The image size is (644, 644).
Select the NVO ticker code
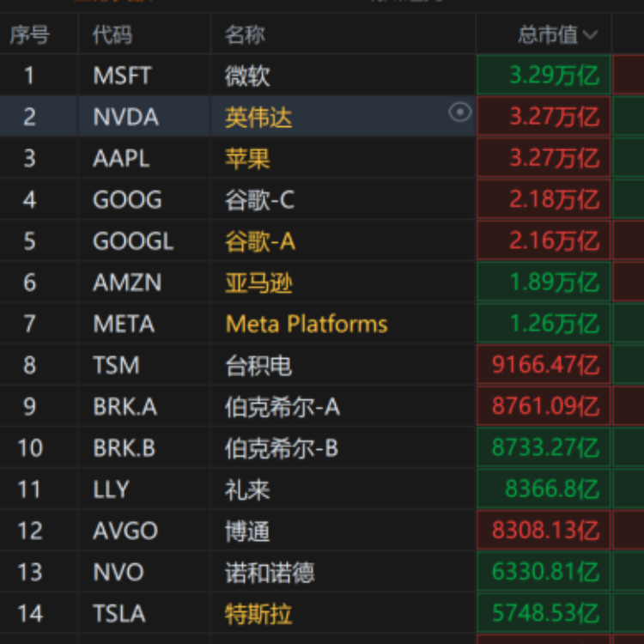click(118, 572)
